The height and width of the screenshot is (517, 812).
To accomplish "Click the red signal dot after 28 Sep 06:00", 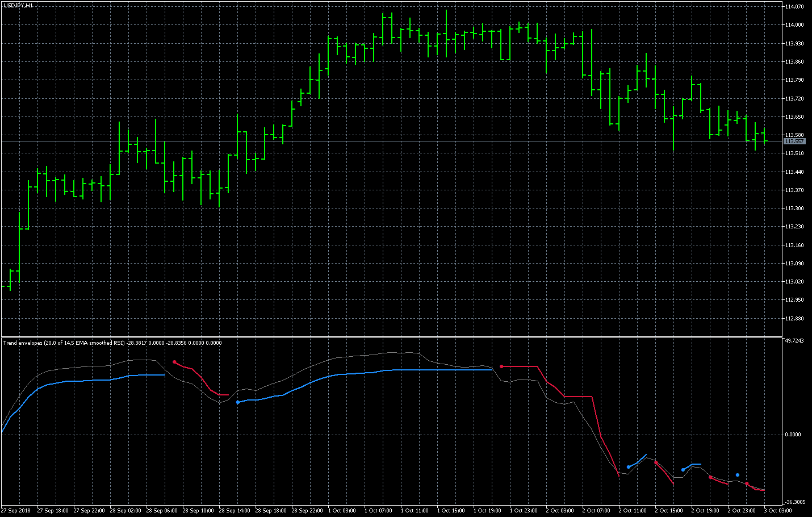I will click(x=174, y=362).
